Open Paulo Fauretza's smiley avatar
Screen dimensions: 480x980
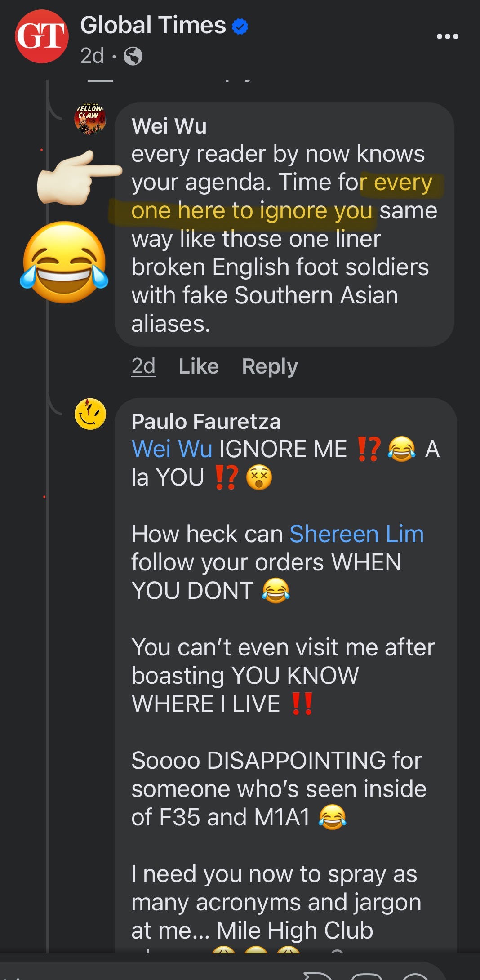[90, 414]
